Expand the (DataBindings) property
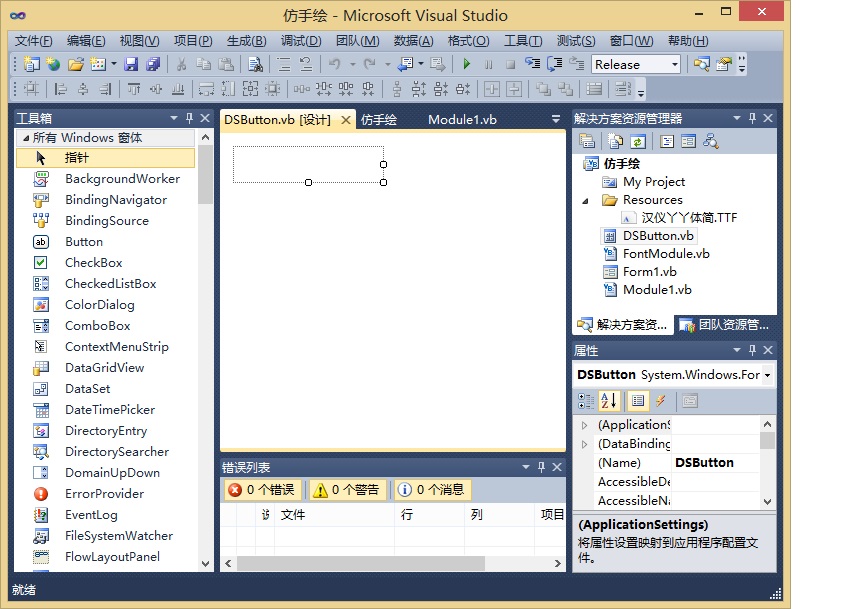Screen dimensions: 864x609 (585, 444)
